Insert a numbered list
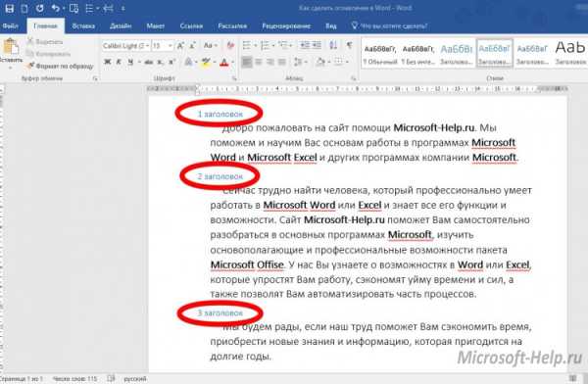Screen dimensions: 588x384 click(x=265, y=46)
